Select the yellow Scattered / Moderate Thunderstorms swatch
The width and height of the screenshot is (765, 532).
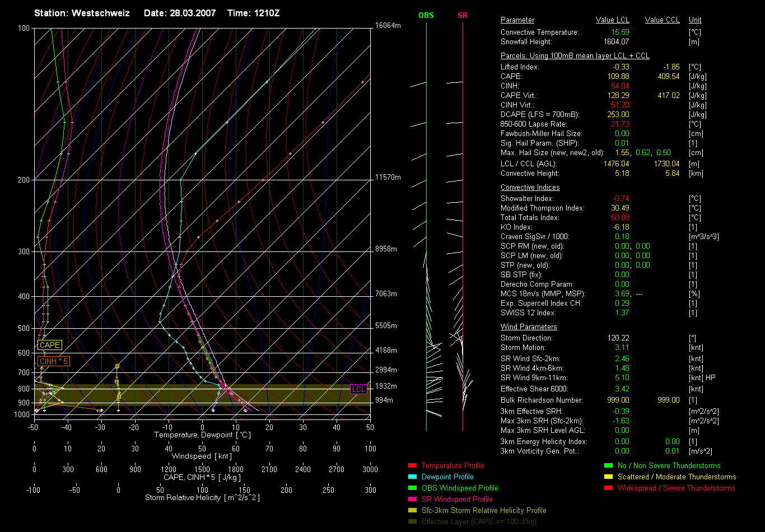609,477
